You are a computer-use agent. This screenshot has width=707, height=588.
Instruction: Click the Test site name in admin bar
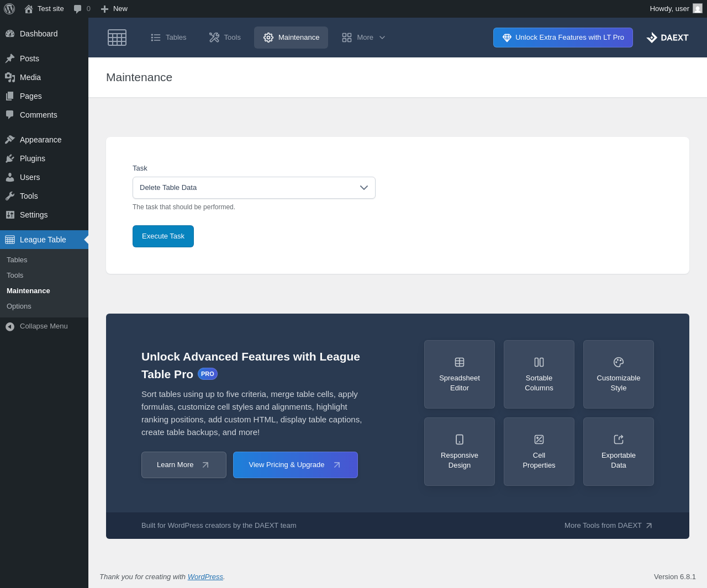51,9
